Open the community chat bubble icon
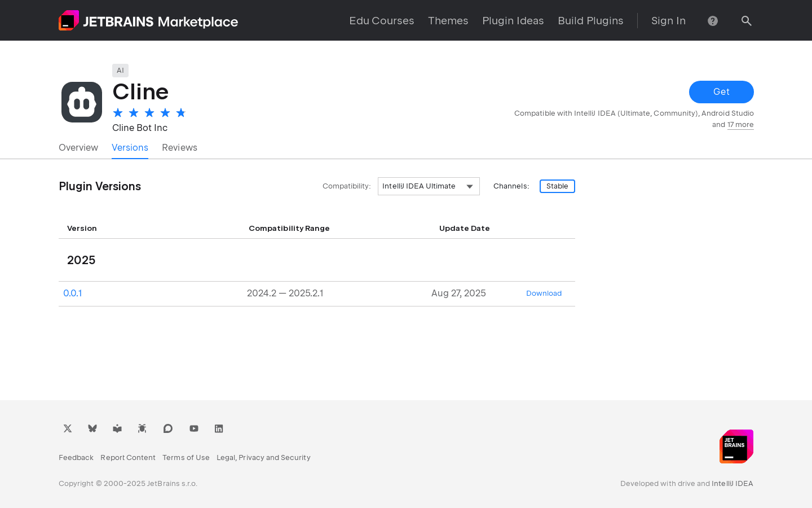This screenshot has height=508, width=812. [167, 428]
